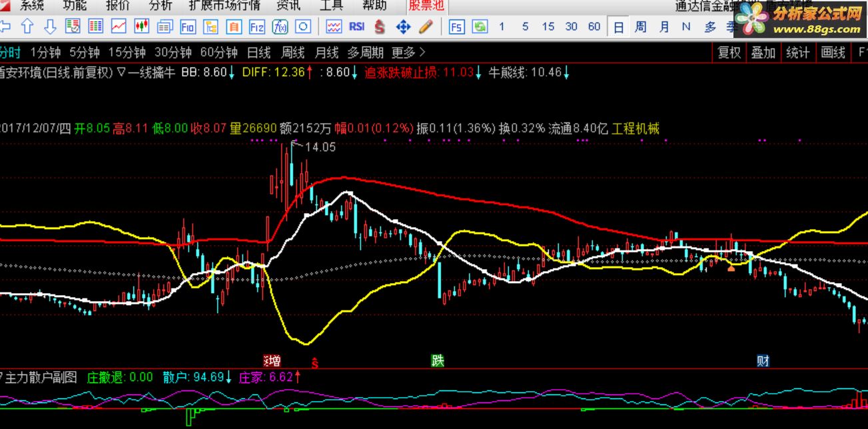Toggle the 日 daily period button
The image size is (868, 429).
tap(619, 27)
